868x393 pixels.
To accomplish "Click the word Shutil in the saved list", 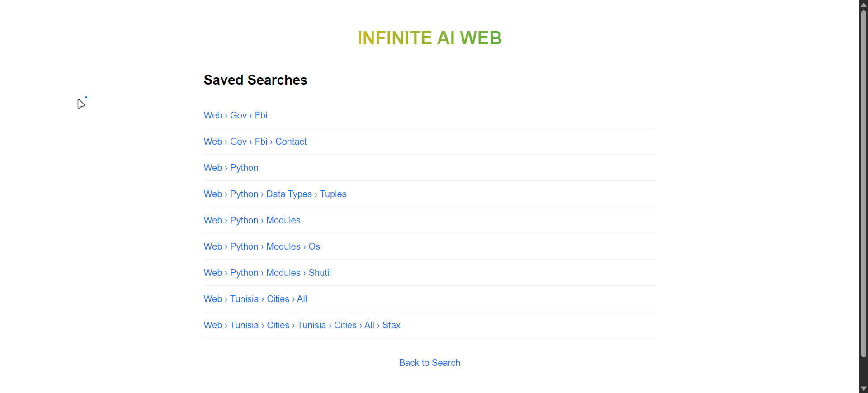I will [320, 273].
